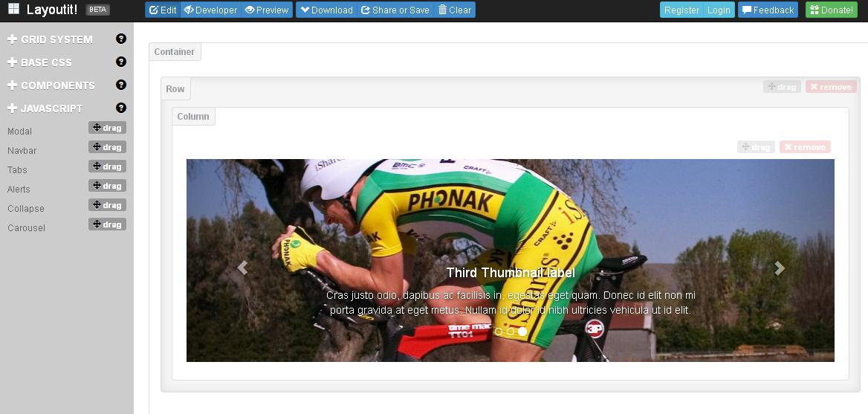
Task: Click the drag handle for Modal
Action: (x=108, y=128)
